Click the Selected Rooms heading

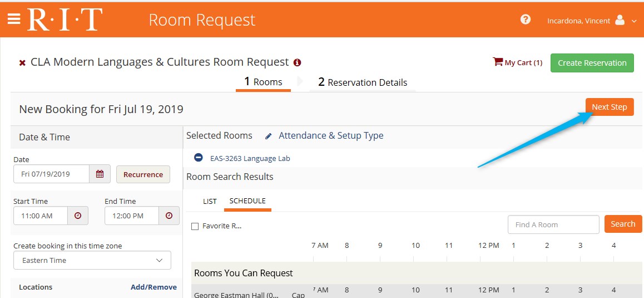coord(219,135)
